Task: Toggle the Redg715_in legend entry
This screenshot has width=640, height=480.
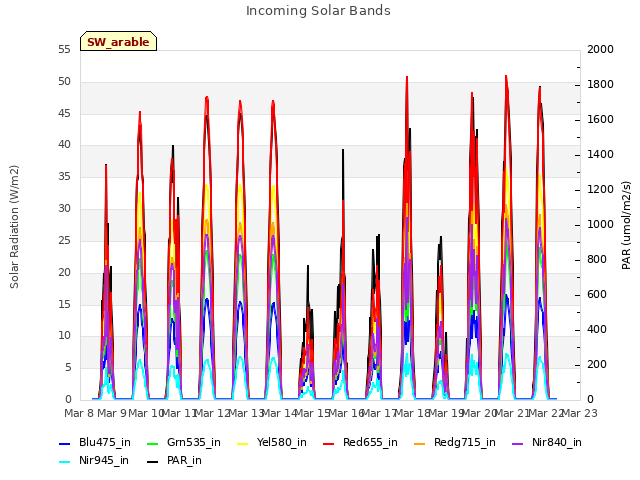Action: tap(455, 442)
